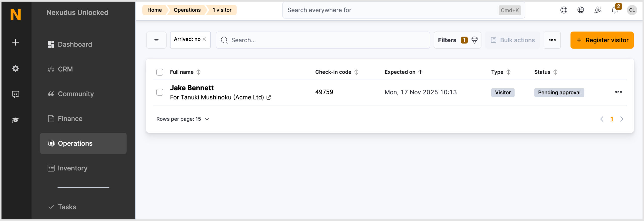Open the party popper what's new icon
This screenshot has height=221, width=644.
tap(598, 10)
